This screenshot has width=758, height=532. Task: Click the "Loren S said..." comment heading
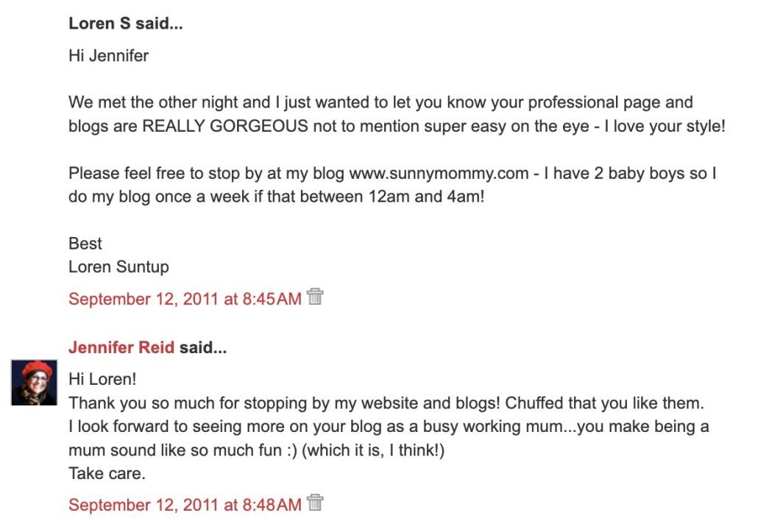[126, 24]
